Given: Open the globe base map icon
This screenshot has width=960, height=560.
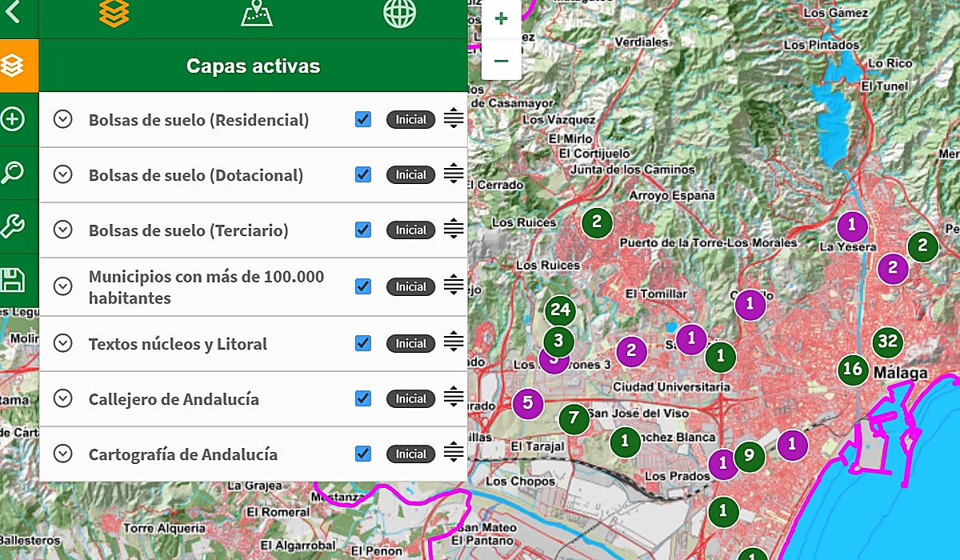Looking at the screenshot, I should pyautogui.click(x=399, y=14).
